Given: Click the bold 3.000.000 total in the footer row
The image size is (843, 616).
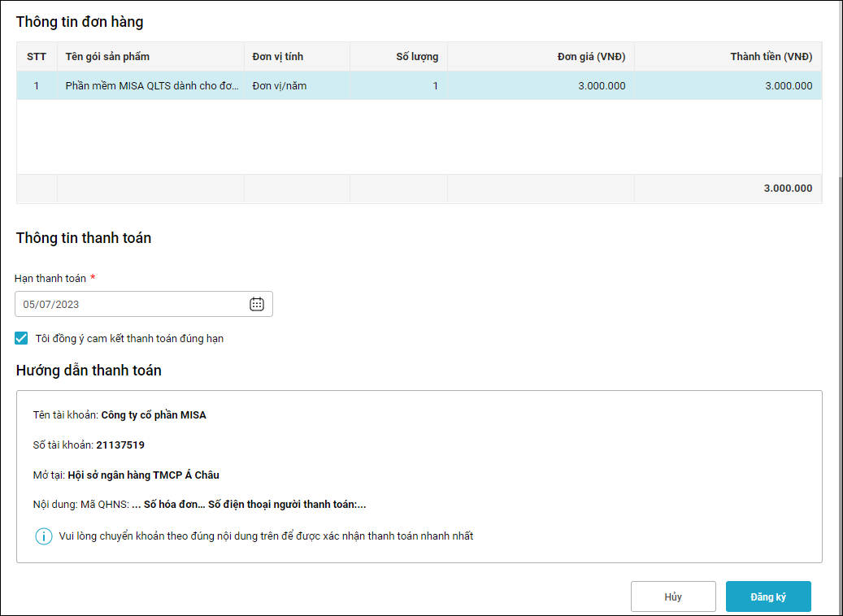Looking at the screenshot, I should tap(787, 189).
